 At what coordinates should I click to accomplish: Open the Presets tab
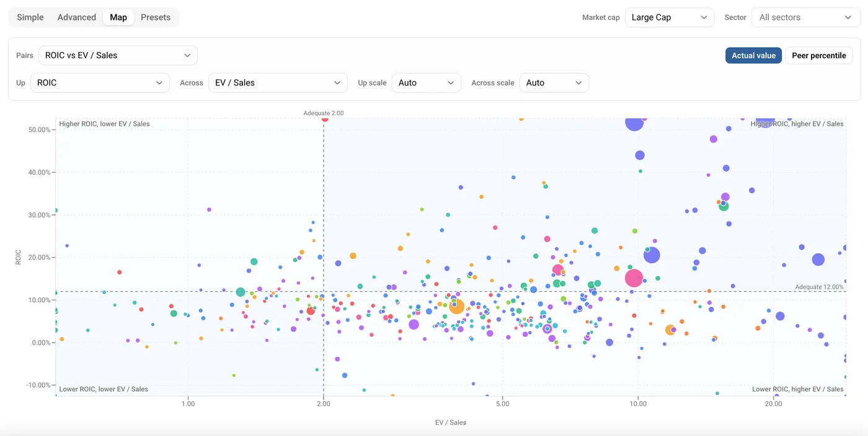click(x=156, y=17)
